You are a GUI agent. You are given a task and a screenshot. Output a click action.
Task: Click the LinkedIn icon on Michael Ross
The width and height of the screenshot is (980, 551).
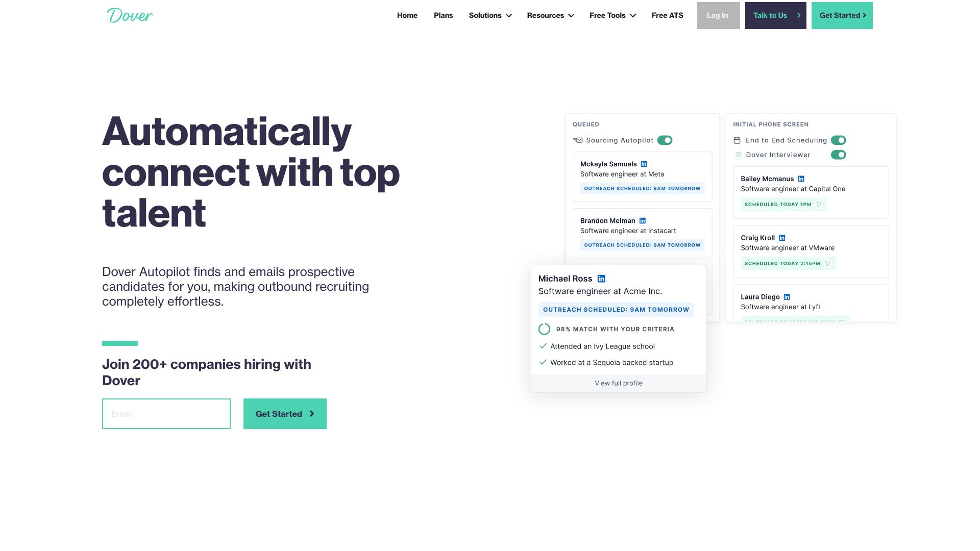tap(601, 279)
